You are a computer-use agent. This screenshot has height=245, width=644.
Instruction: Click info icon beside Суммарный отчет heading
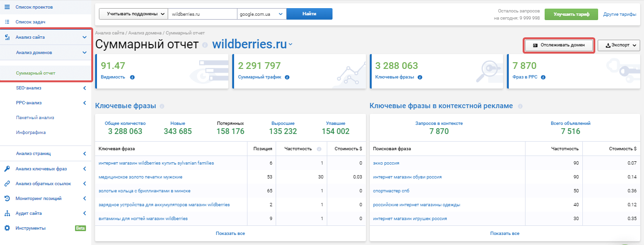(205, 45)
